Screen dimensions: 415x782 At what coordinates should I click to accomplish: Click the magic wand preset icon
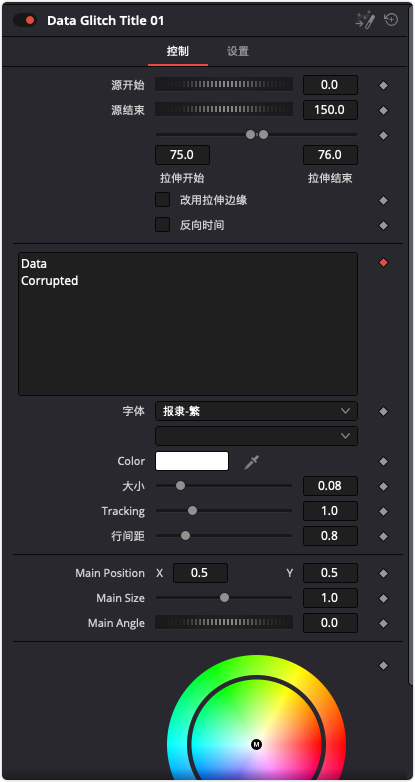click(365, 20)
